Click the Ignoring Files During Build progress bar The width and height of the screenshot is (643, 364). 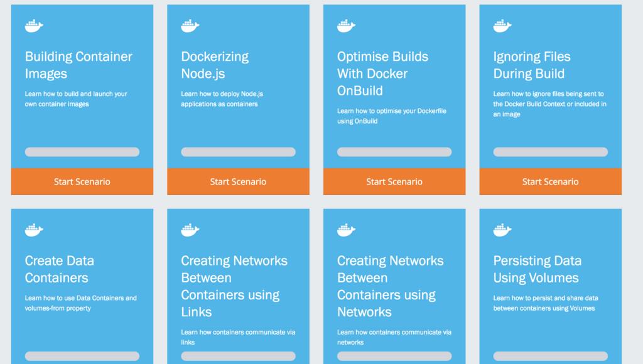point(550,152)
